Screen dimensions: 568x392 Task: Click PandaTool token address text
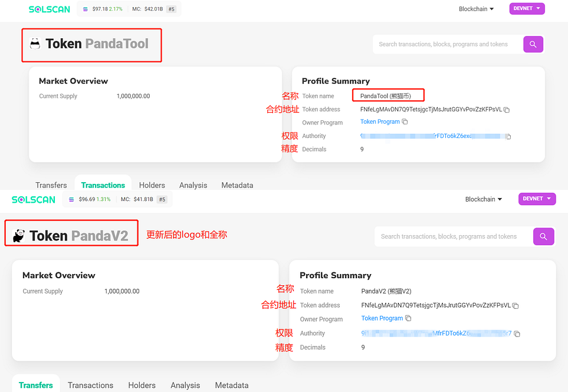click(431, 109)
